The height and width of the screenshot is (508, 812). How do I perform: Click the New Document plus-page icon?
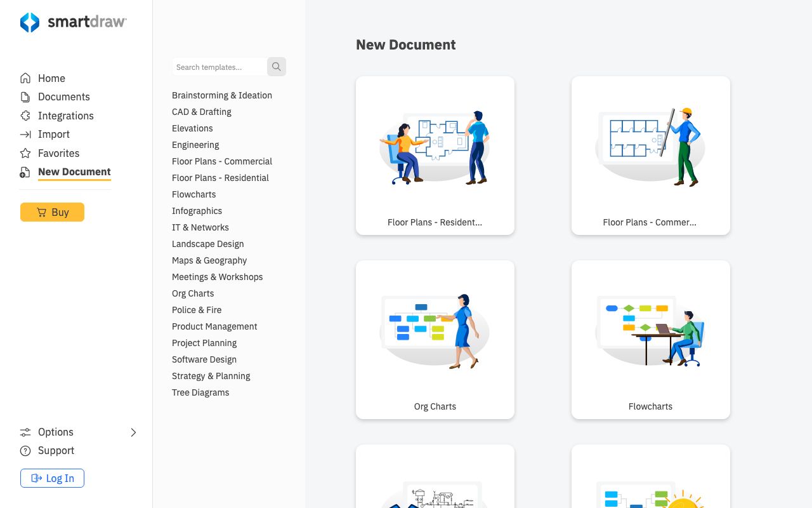pos(25,172)
